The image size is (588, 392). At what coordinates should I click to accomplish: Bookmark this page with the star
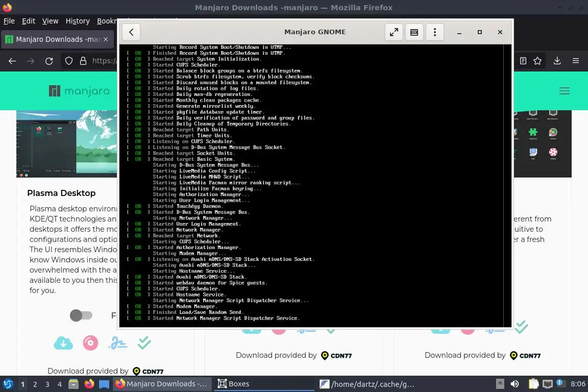[x=537, y=61]
